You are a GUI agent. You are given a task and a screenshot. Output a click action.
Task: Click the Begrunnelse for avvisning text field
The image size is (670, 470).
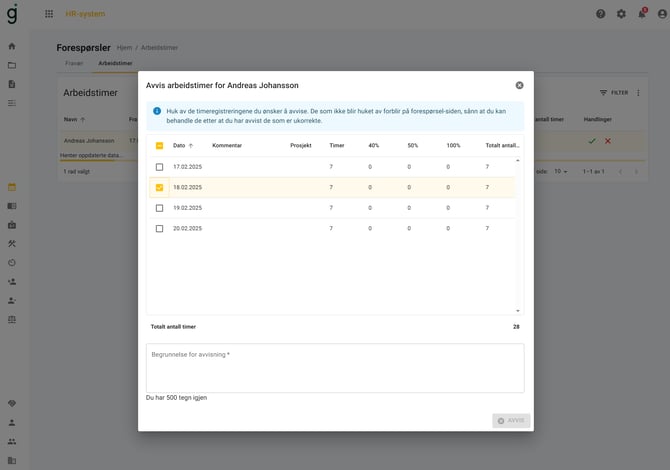335,368
